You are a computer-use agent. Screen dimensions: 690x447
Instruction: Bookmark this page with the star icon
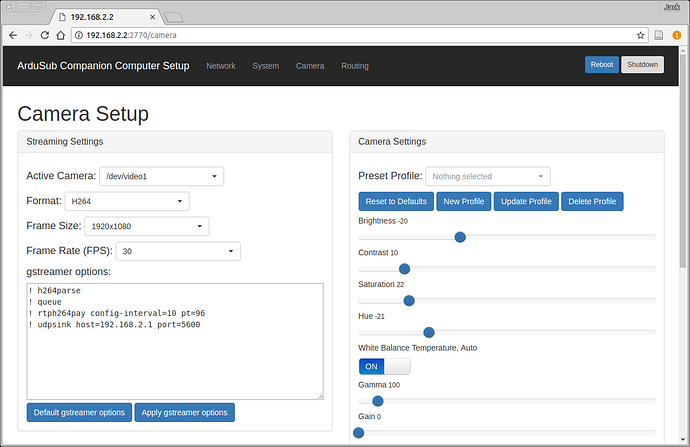[640, 35]
